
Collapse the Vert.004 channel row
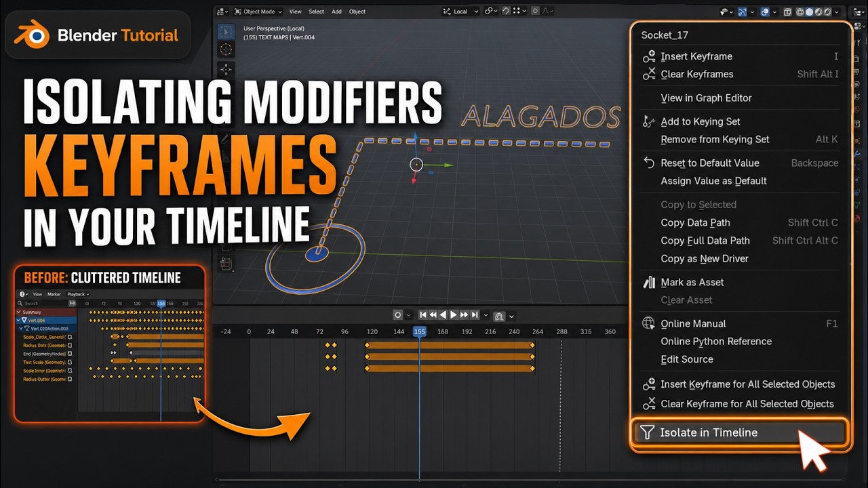point(18,320)
